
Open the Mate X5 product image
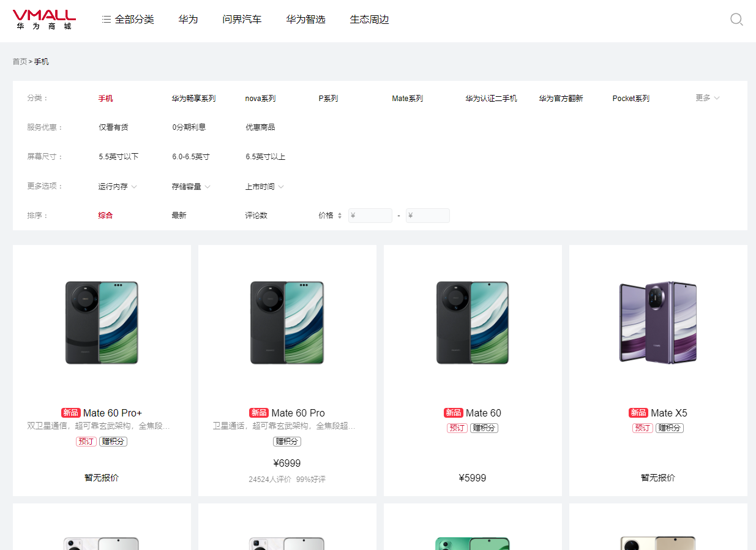point(658,323)
